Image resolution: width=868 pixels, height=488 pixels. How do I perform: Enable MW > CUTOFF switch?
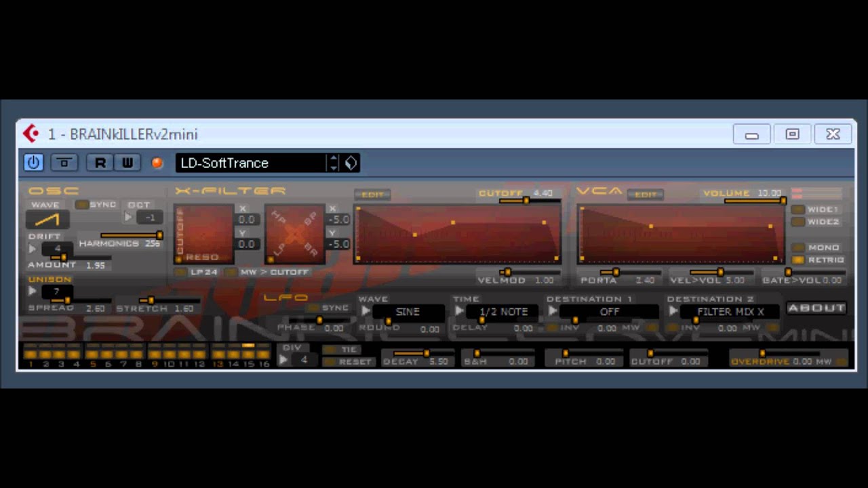click(x=231, y=272)
